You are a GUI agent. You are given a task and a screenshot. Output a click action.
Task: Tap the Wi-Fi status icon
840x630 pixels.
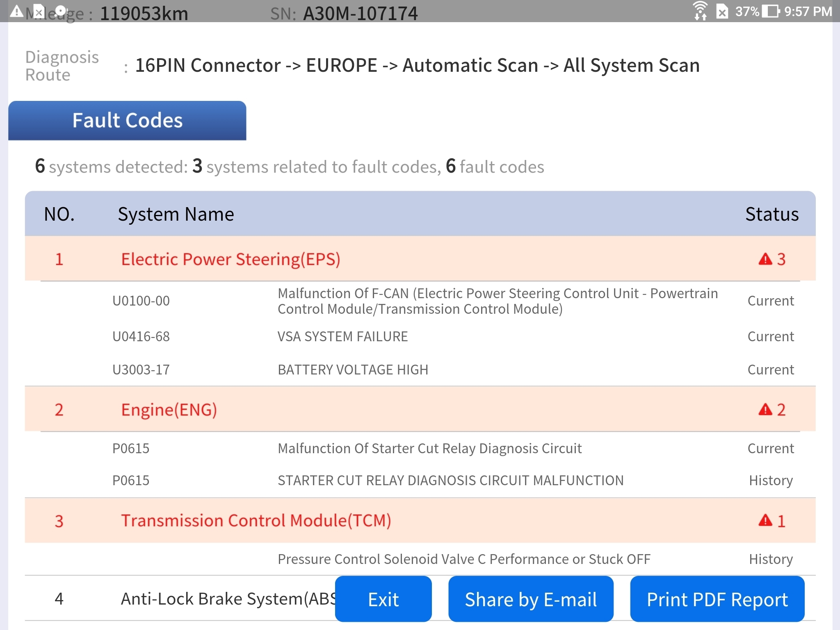(700, 11)
